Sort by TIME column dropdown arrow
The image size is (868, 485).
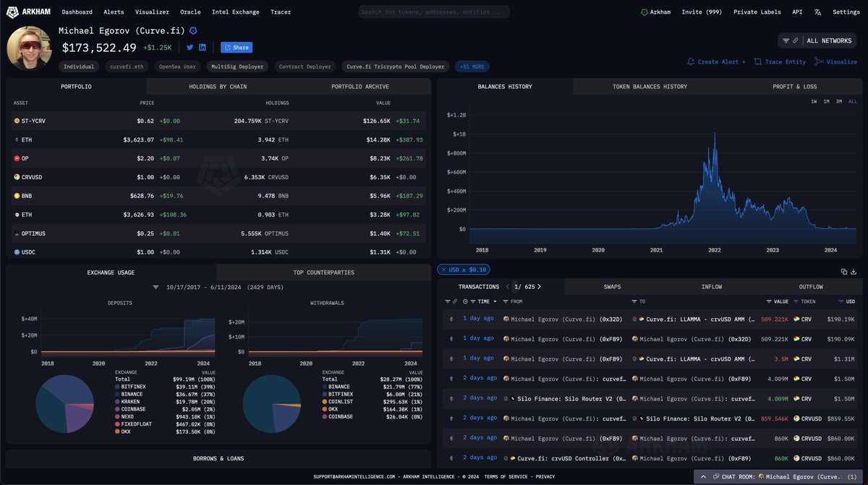(493, 301)
